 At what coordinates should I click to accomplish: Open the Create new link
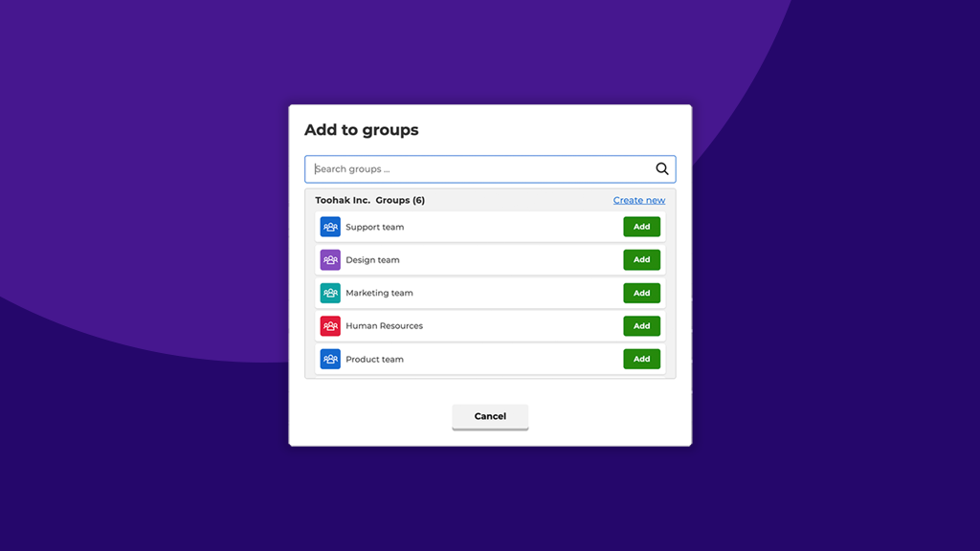(x=639, y=200)
